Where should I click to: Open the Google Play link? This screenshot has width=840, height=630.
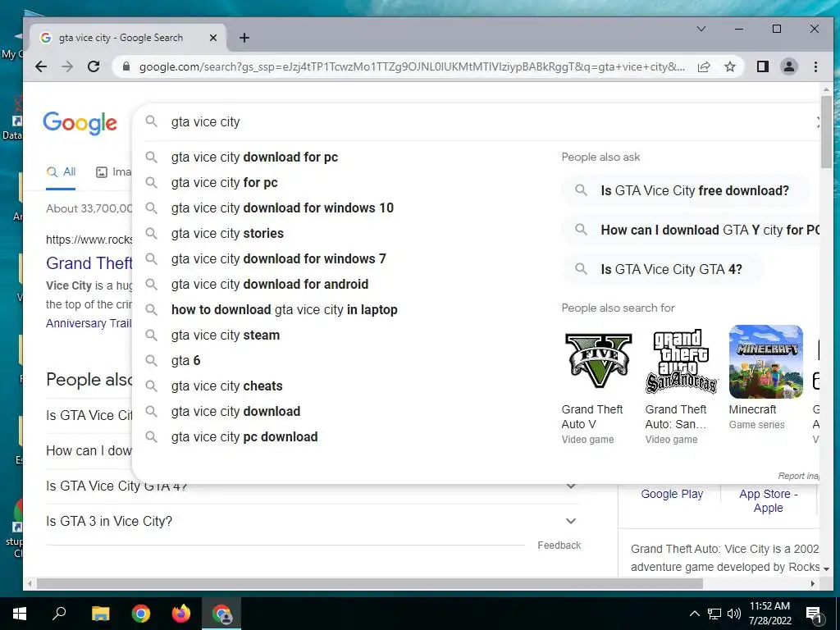pyautogui.click(x=672, y=495)
